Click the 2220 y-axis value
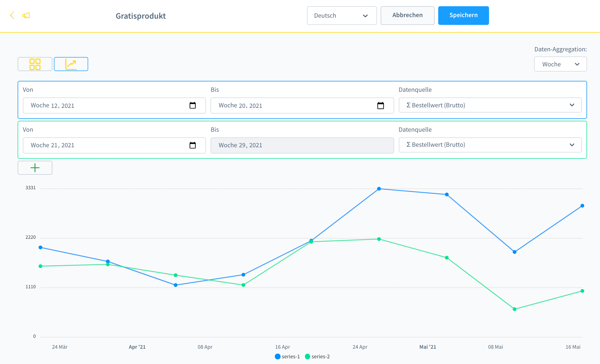The width and height of the screenshot is (600, 364). 31,237
